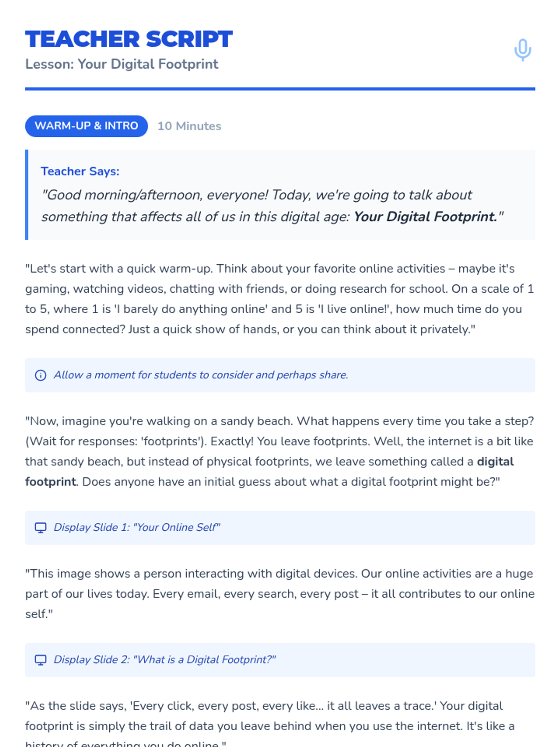The width and height of the screenshot is (560, 747).
Task: Click the bold 'digital footprint' term in the beach paragraph
Action: pos(495,462)
